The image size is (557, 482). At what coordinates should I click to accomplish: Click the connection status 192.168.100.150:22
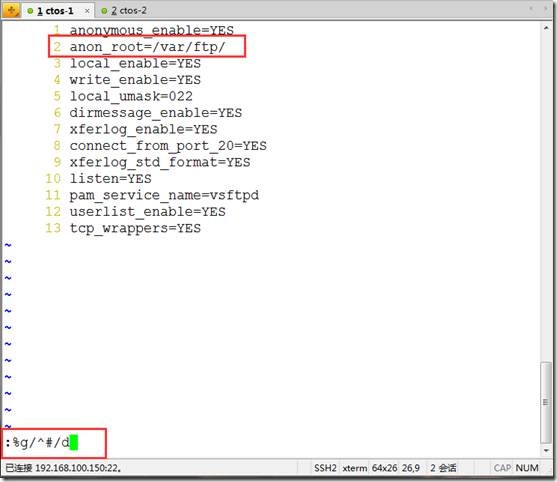click(63, 468)
